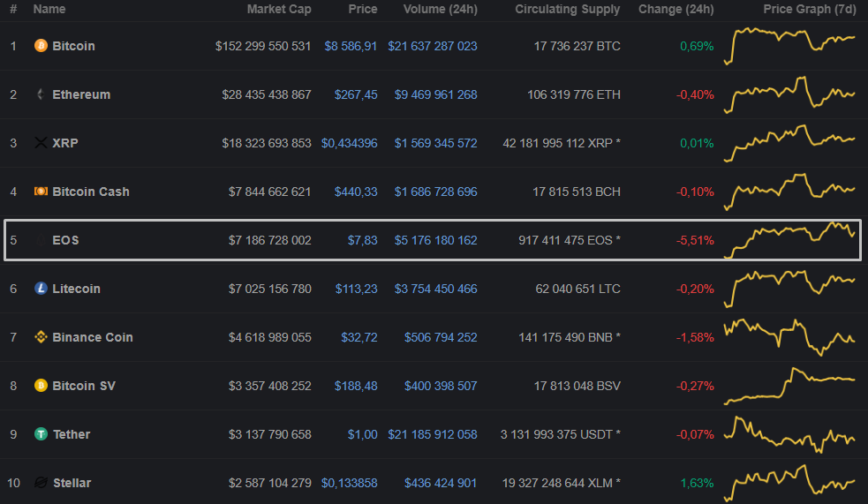Screen dimensions: 868x504
Task: Click the Binance Coin logo icon
Action: click(x=41, y=337)
